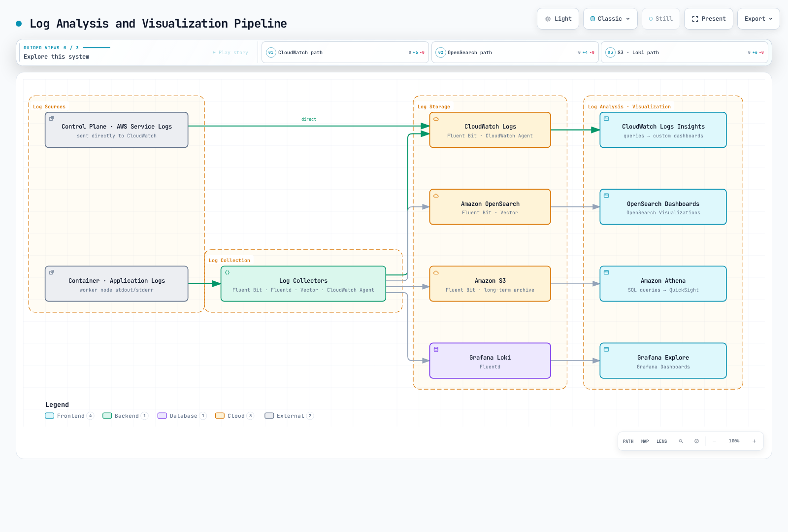Select the Log Collectors node

(303, 284)
